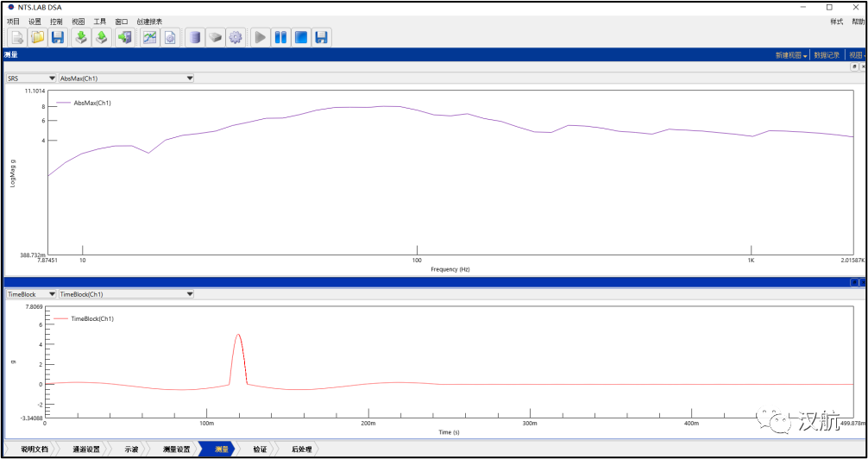Float the SRS graph panel
Screen dimensions: 868x459
click(855, 66)
